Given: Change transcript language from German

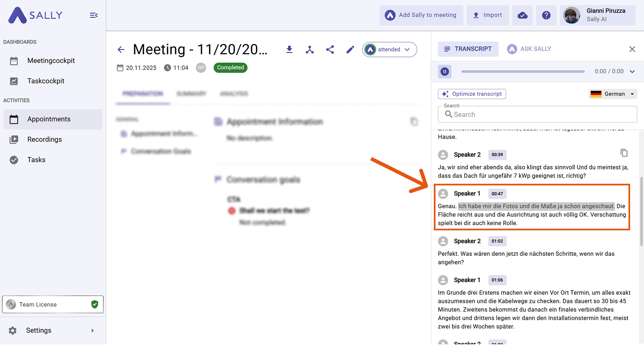Looking at the screenshot, I should tap(613, 94).
